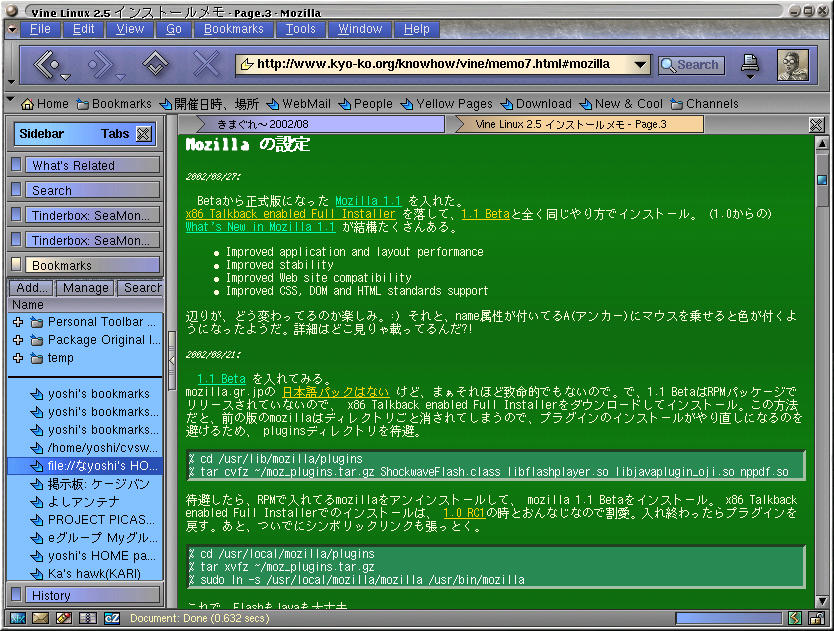Close the current browser tab using X at tab bar
The width and height of the screenshot is (834, 631).
tap(816, 125)
